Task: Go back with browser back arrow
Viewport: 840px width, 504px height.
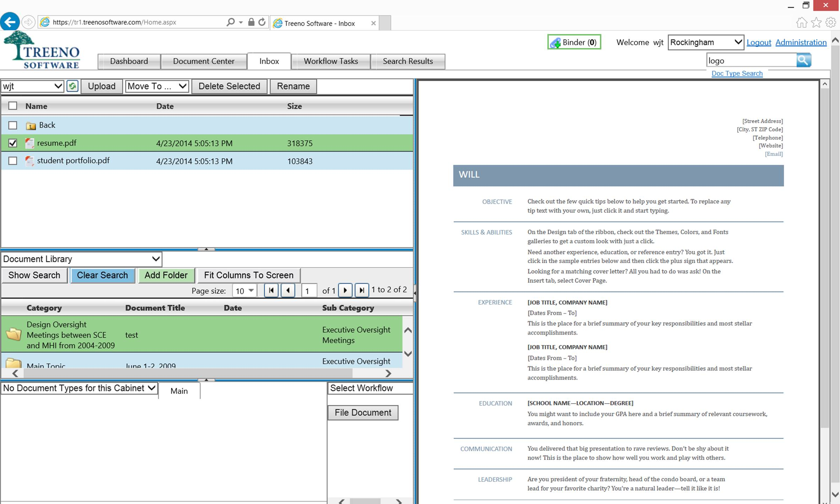Action: 10,22
